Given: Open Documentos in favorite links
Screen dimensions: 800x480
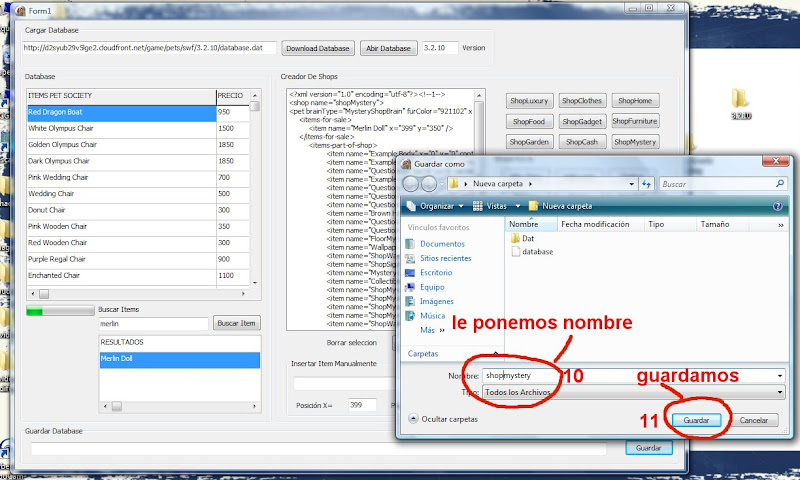Looking at the screenshot, I should (442, 244).
